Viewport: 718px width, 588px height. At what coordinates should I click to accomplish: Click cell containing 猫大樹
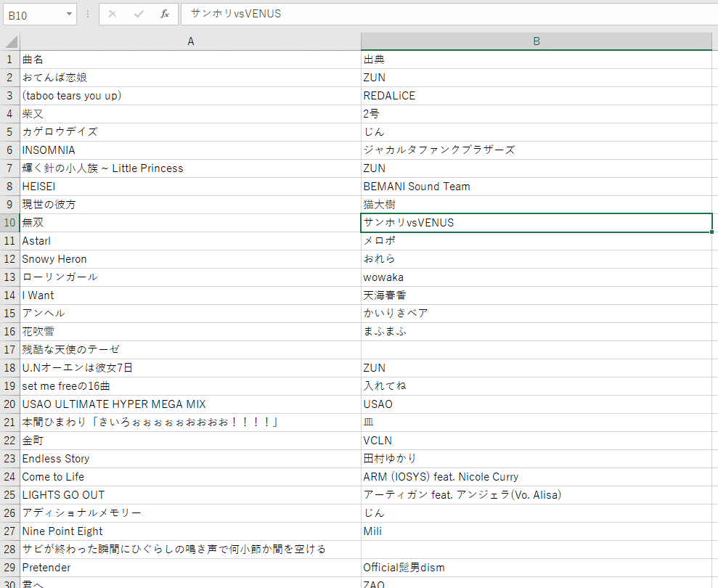click(537, 205)
